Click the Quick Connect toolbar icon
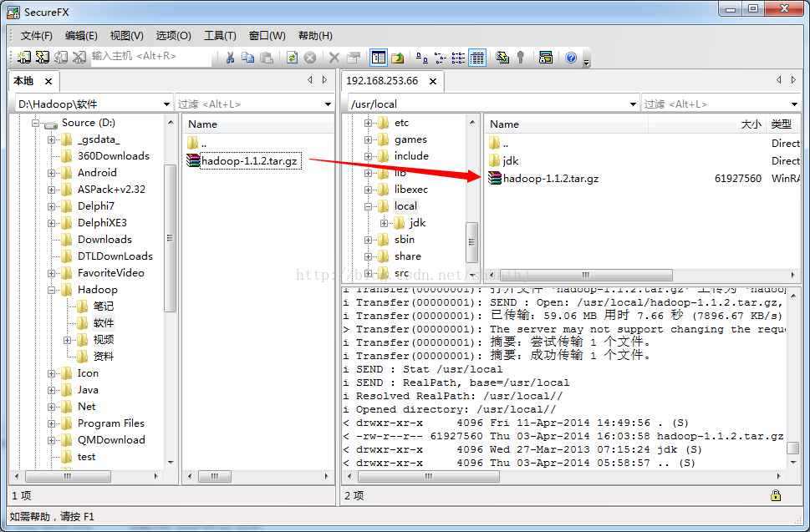Viewport: 810px width, 532px height. 43,58
